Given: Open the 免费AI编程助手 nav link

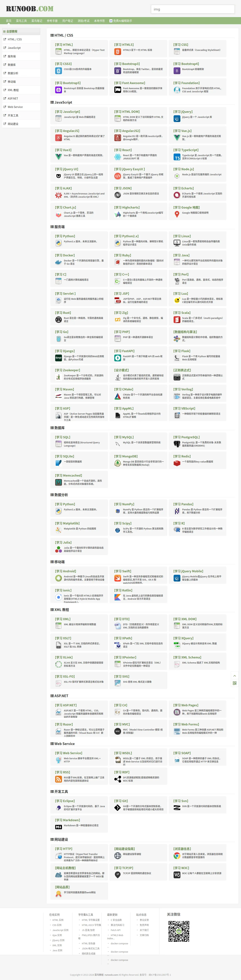Looking at the screenshot, I should click(x=120, y=21).
